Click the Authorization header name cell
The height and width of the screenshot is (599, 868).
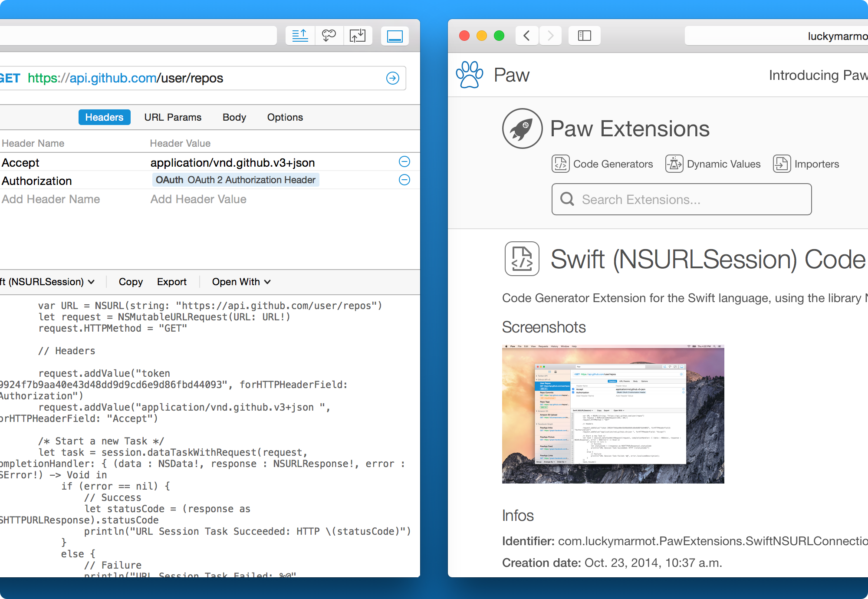coord(37,181)
